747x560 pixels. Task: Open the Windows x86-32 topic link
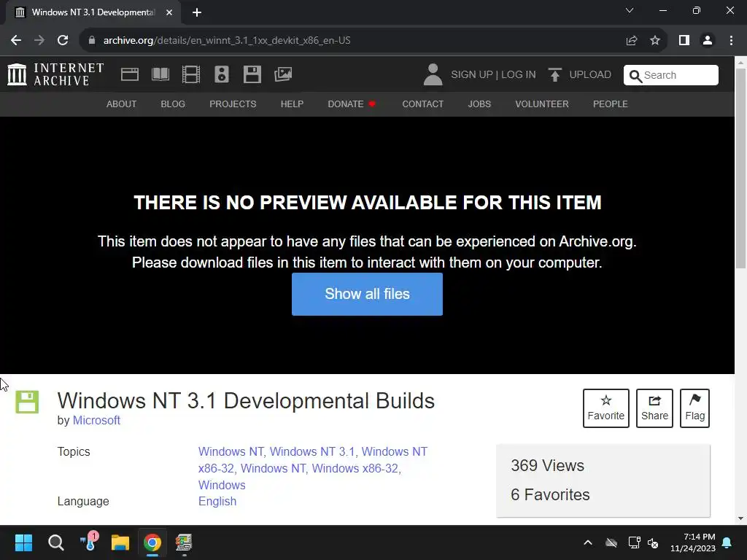355,468
